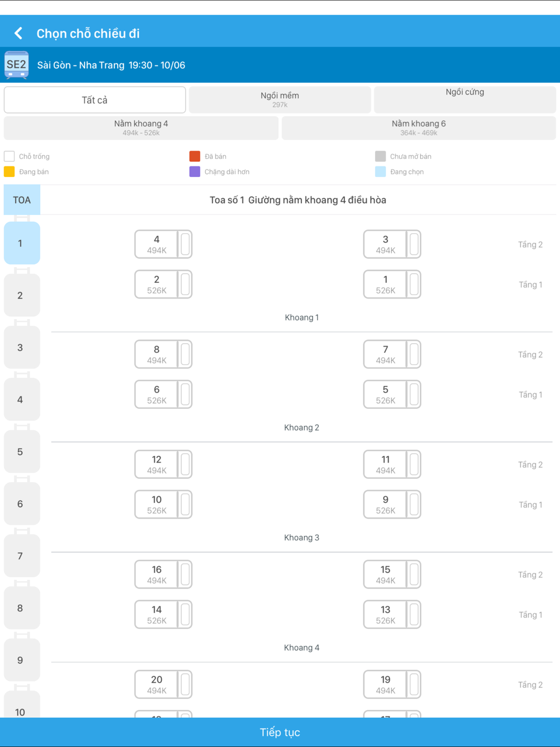Continue with the Tiếp tục button

[x=280, y=732]
